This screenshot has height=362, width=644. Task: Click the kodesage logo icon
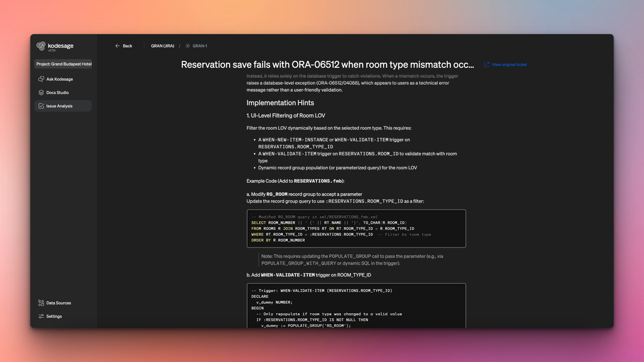point(41,46)
